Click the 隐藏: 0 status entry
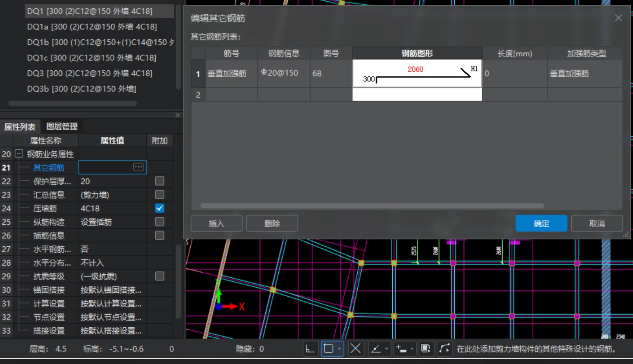This screenshot has height=364, width=633. (250, 349)
